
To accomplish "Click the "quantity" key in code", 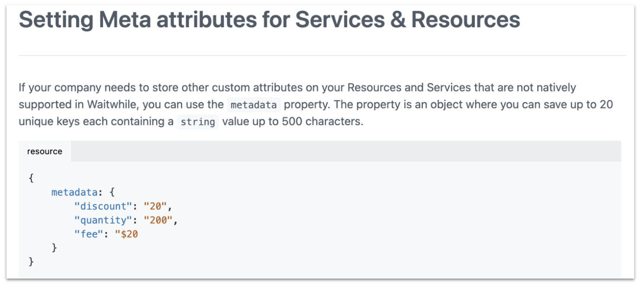I will 103,220.
